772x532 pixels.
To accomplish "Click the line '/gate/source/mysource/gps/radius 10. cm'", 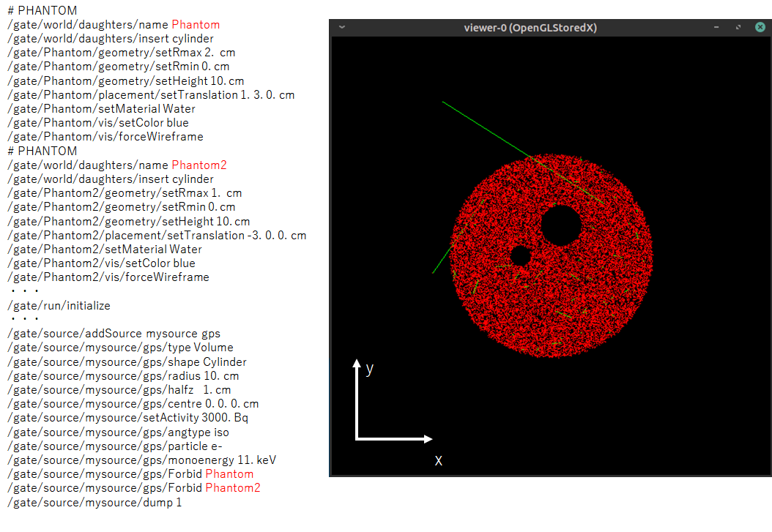I will [x=123, y=376].
